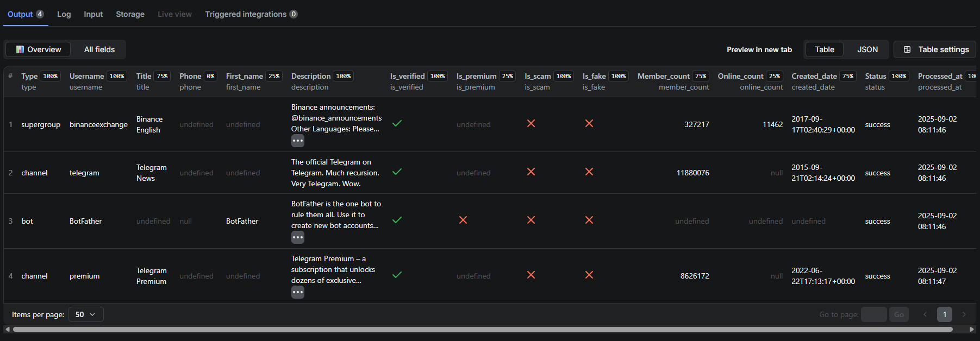
Task: Focus the Go to page input field
Action: tap(873, 314)
